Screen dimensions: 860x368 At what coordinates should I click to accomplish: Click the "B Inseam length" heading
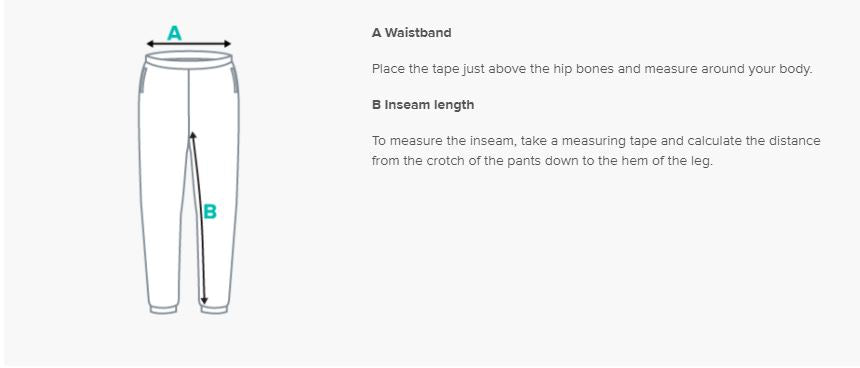(423, 105)
